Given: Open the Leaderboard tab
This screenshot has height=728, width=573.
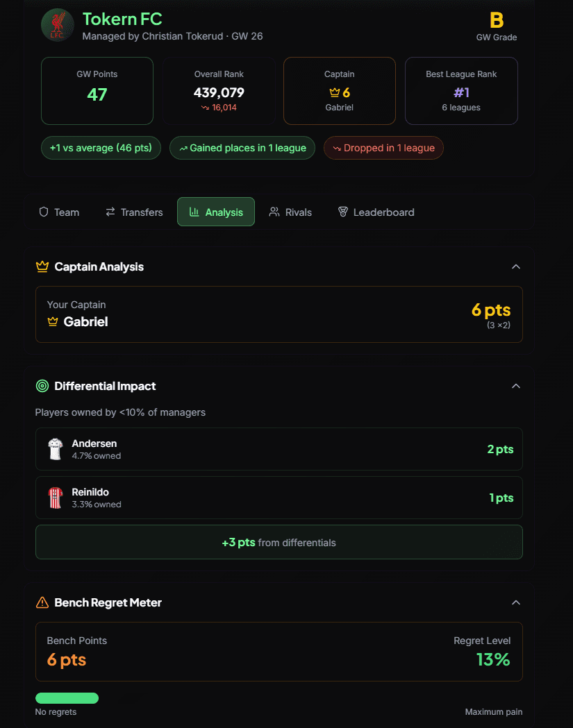Looking at the screenshot, I should (376, 212).
